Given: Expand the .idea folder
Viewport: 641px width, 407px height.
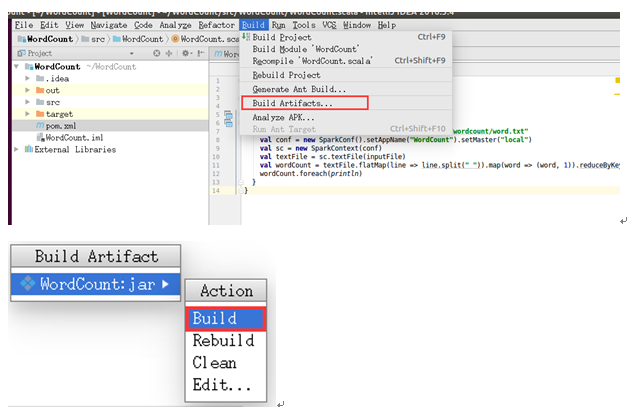Looking at the screenshot, I should click(27, 78).
